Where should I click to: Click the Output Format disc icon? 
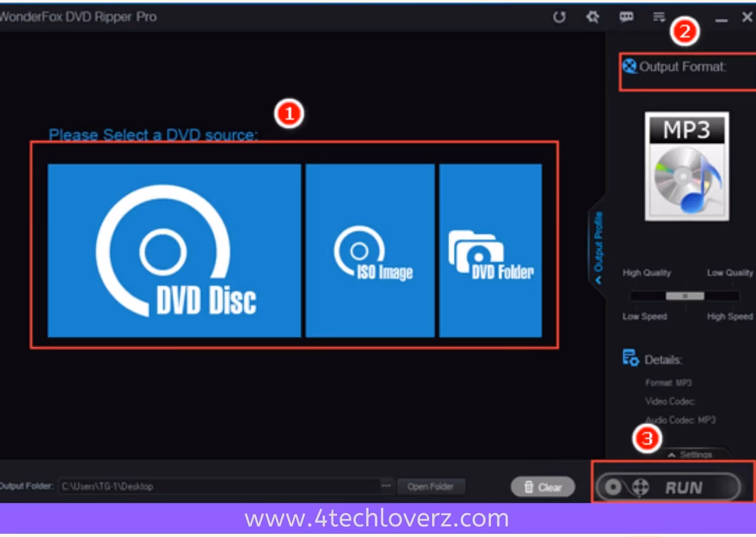click(x=630, y=67)
